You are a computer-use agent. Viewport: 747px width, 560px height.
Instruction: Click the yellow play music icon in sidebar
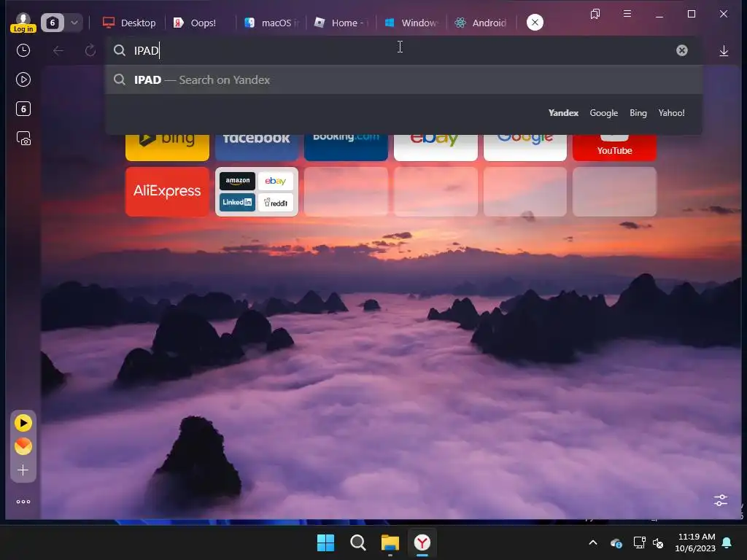pyautogui.click(x=23, y=423)
